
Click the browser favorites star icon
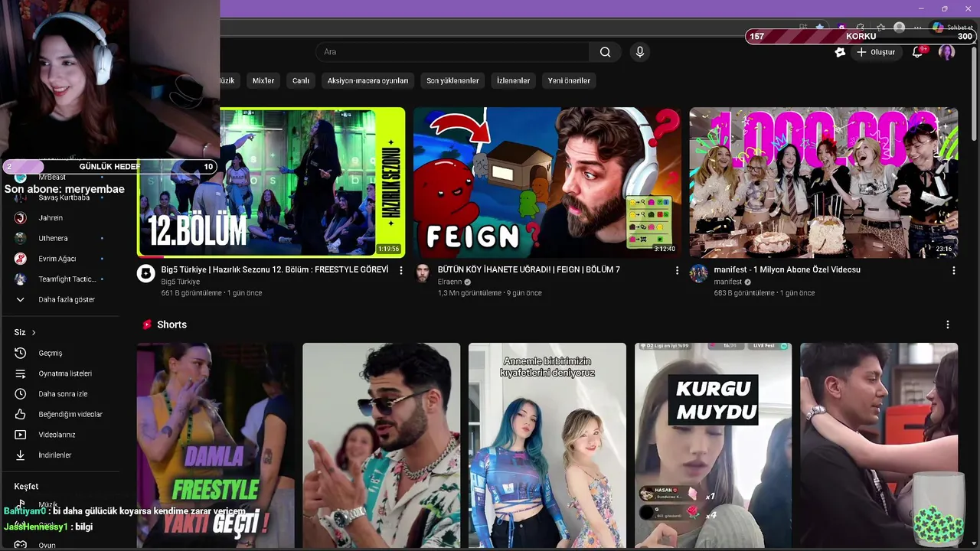[820, 27]
